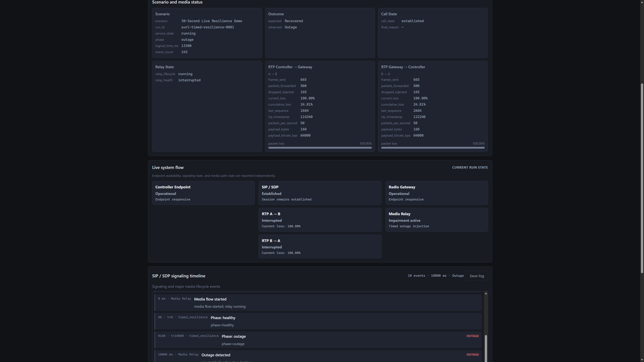Click the RTP A → B flow card
The height and width of the screenshot is (362, 644).
320,220
